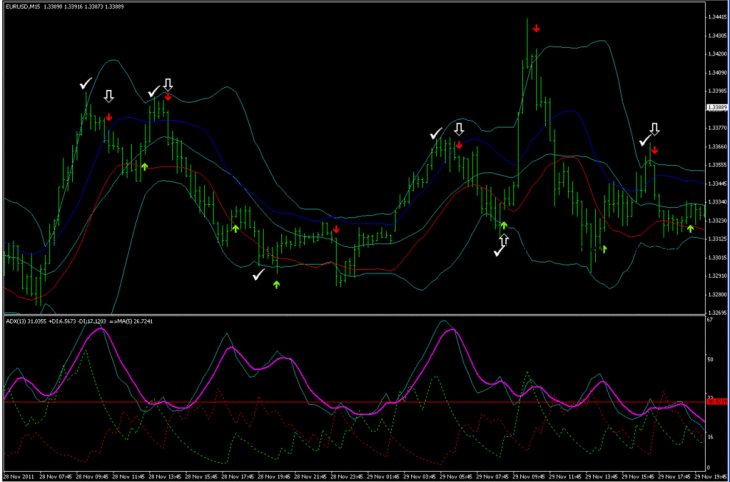The image size is (730, 482).
Task: Click the 1.34200 price axis label
Action: [716, 54]
